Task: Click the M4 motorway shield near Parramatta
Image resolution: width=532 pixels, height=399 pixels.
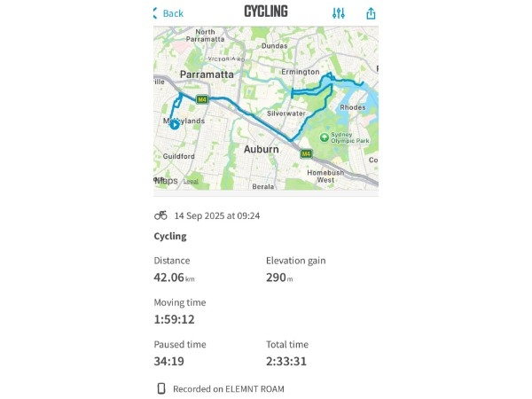Action: pyautogui.click(x=202, y=99)
